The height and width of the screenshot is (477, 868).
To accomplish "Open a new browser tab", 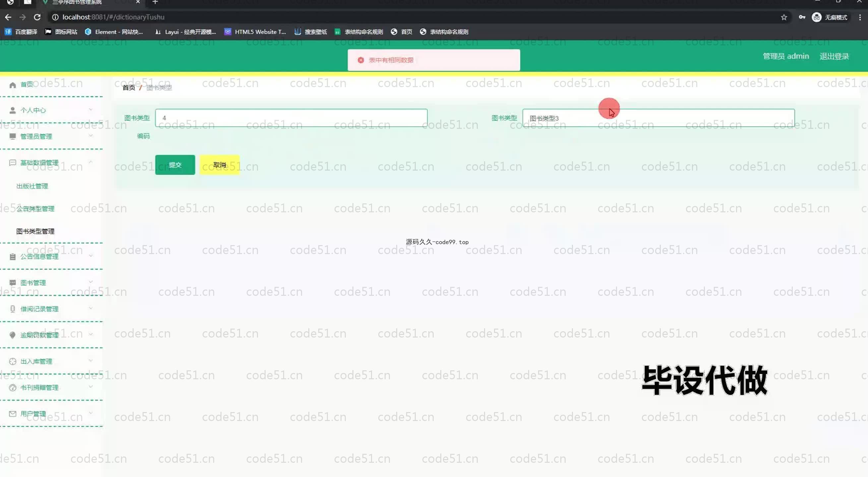I will tap(155, 2).
